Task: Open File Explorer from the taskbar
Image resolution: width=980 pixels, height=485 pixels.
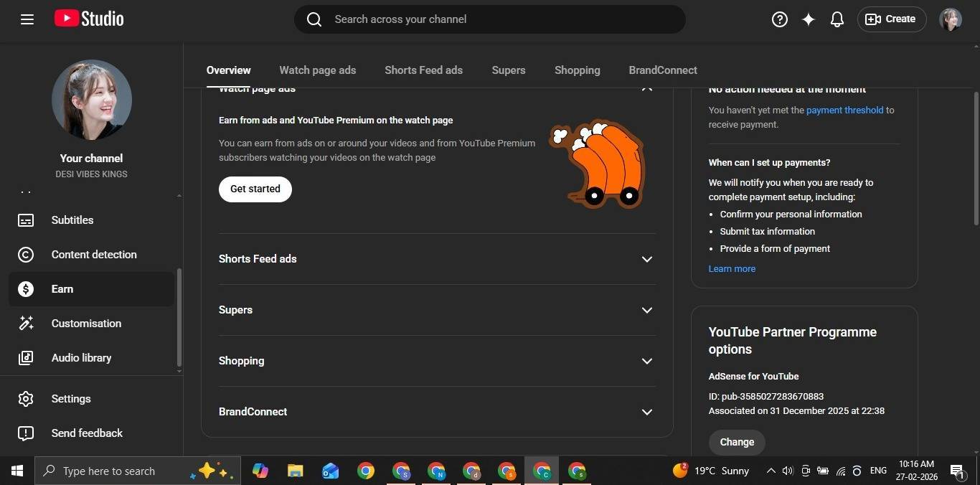Action: pyautogui.click(x=296, y=471)
